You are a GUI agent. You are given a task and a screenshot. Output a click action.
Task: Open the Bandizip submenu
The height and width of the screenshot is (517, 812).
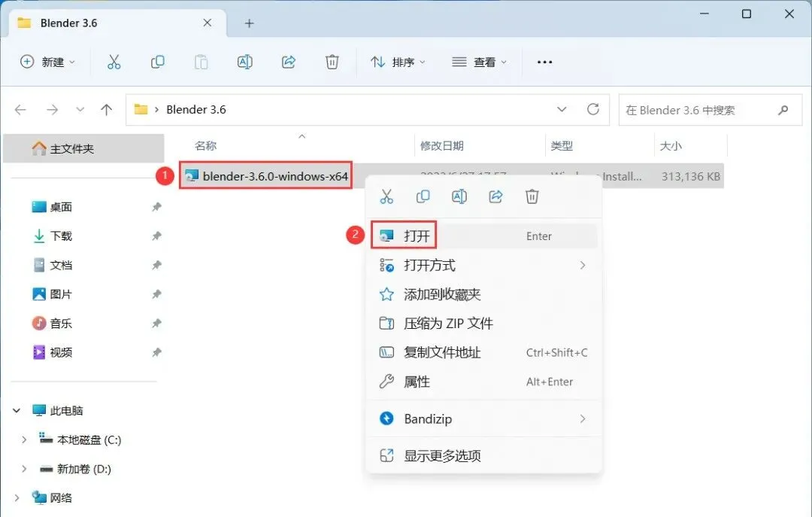tap(483, 418)
